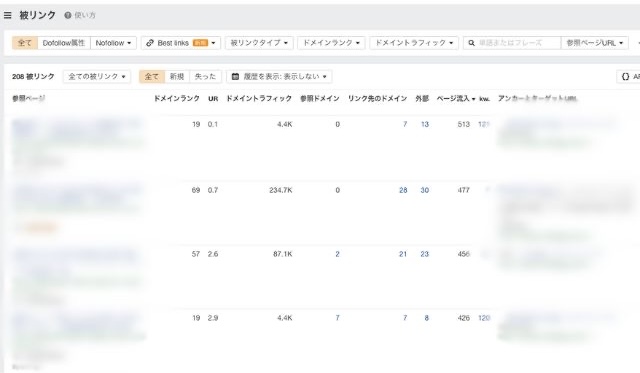Sort by kw. column header
640x373 pixels.
click(x=484, y=99)
